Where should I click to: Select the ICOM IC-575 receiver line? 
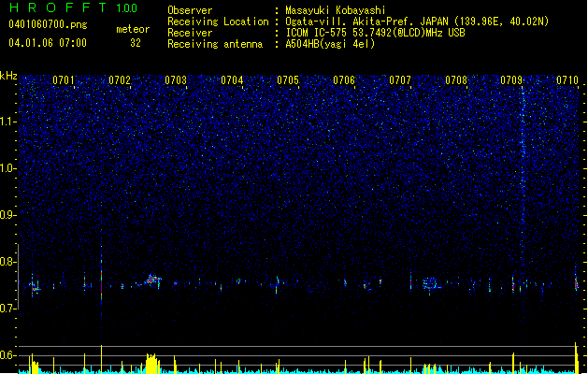(x=375, y=33)
